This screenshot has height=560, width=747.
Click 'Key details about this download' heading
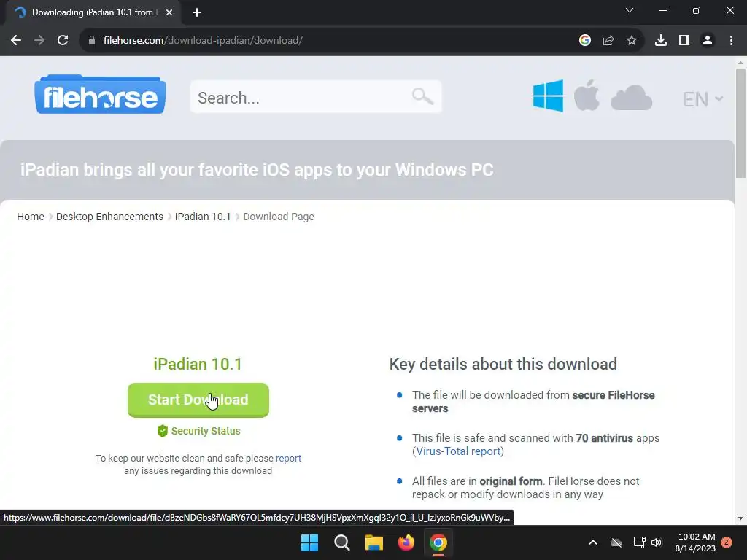tap(503, 365)
